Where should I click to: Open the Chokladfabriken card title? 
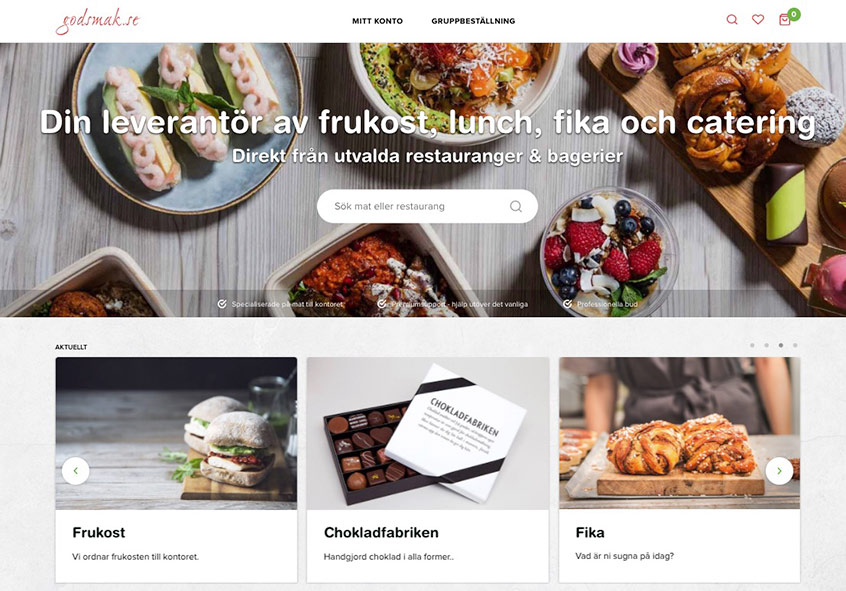click(381, 533)
